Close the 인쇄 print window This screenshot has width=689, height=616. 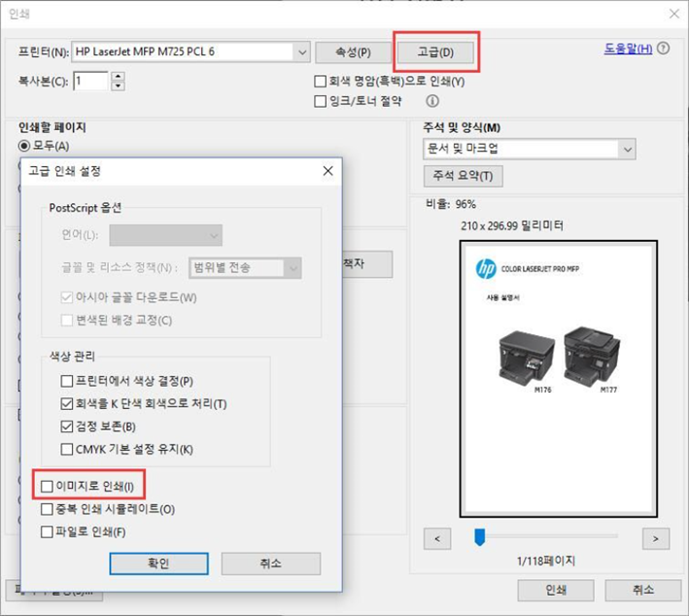tap(674, 14)
